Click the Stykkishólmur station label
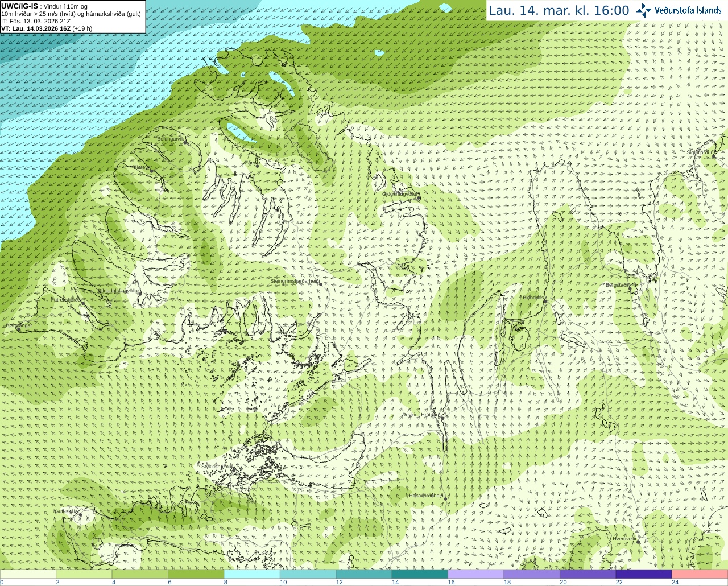 pos(217,467)
